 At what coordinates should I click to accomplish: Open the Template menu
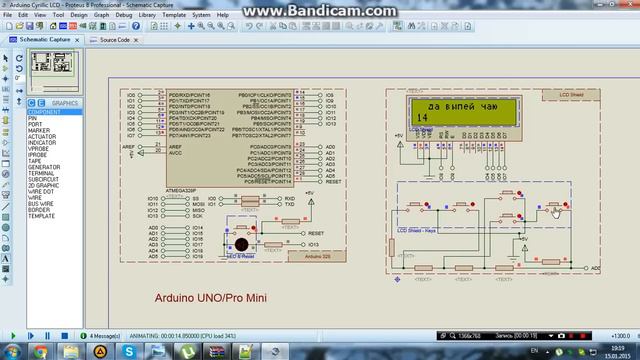(x=174, y=15)
